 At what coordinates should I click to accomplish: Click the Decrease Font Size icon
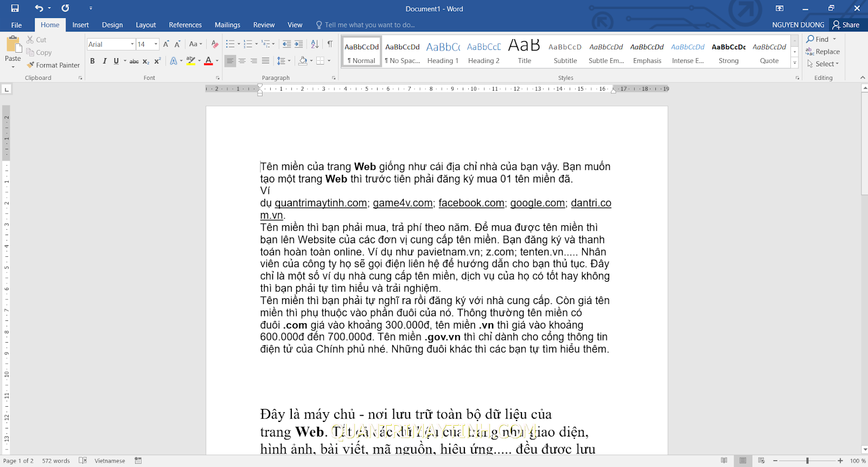pyautogui.click(x=177, y=44)
